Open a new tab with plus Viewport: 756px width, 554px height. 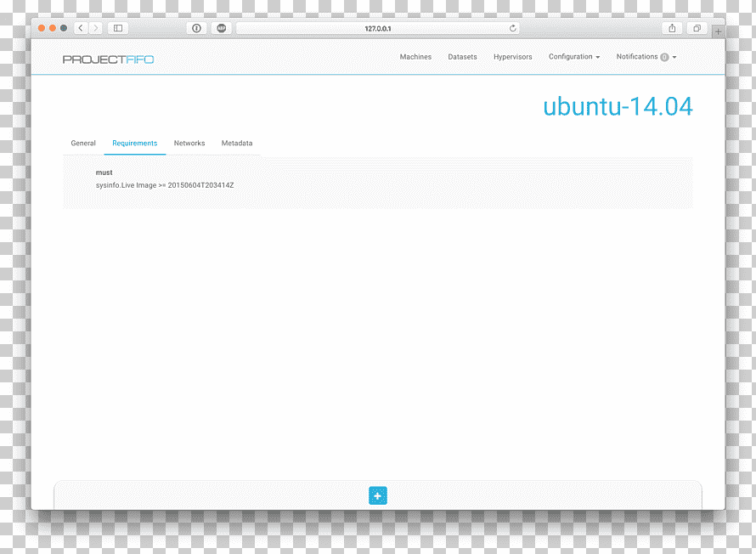(x=718, y=31)
